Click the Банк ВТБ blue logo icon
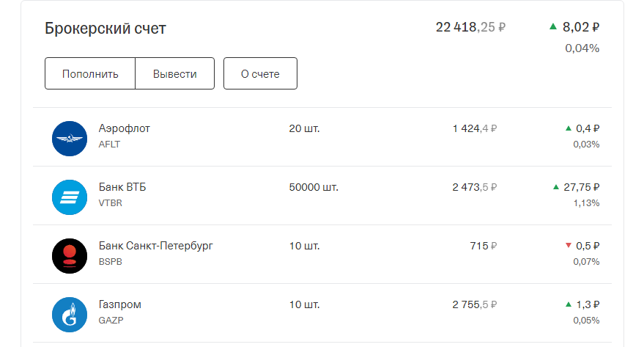644x347 pixels. 70,197
